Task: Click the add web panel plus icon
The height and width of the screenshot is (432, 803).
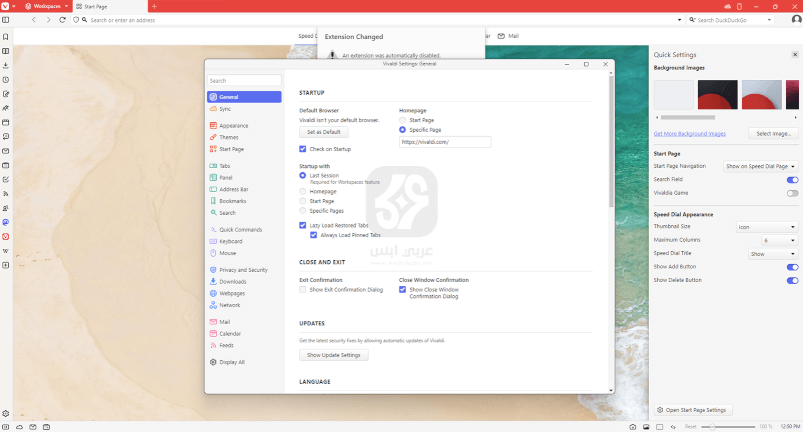Action: tap(6, 265)
